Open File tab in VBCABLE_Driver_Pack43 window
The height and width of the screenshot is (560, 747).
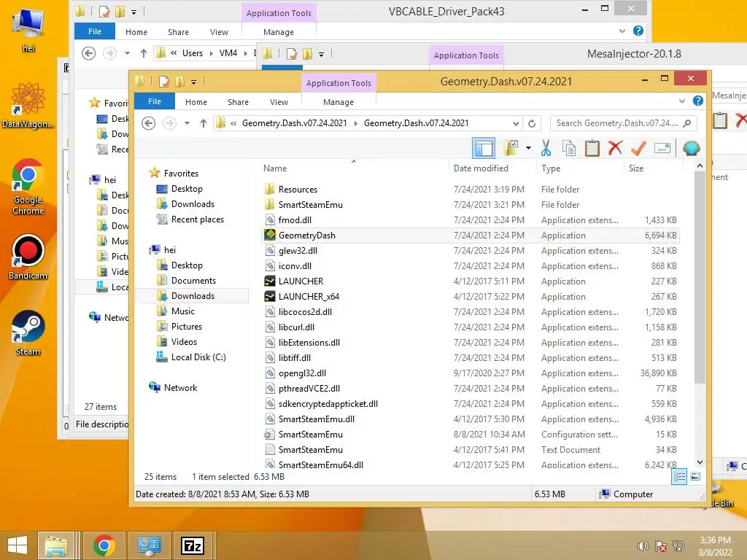tap(94, 31)
